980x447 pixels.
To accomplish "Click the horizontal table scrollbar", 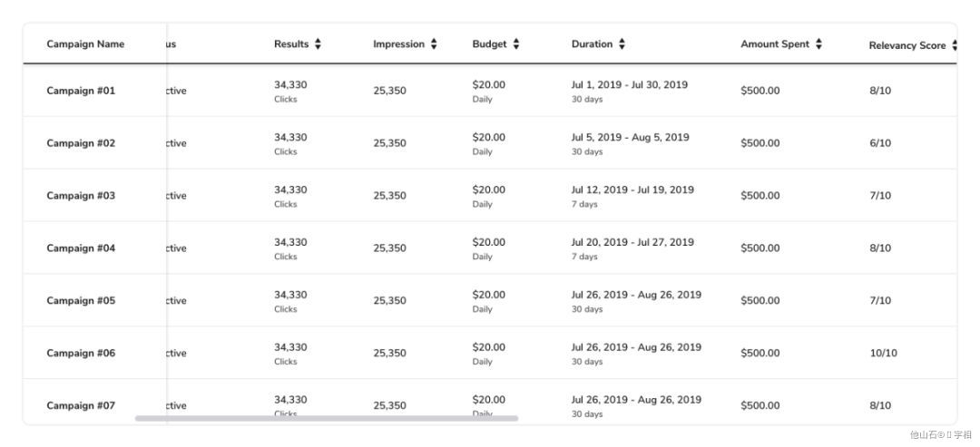I will pyautogui.click(x=327, y=418).
